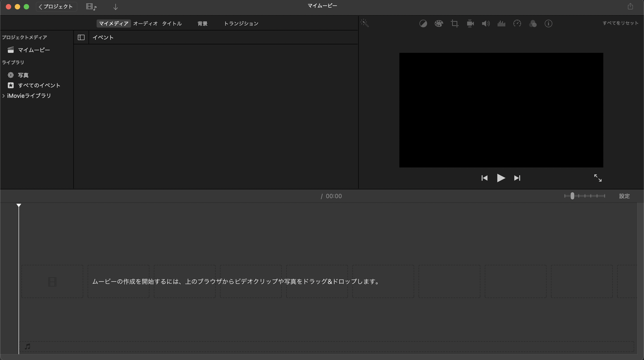
Task: Toggle the media browser display button
Action: (91, 7)
